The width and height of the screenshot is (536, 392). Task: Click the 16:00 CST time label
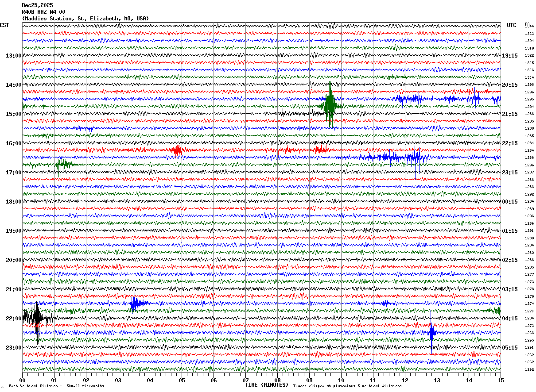point(13,143)
